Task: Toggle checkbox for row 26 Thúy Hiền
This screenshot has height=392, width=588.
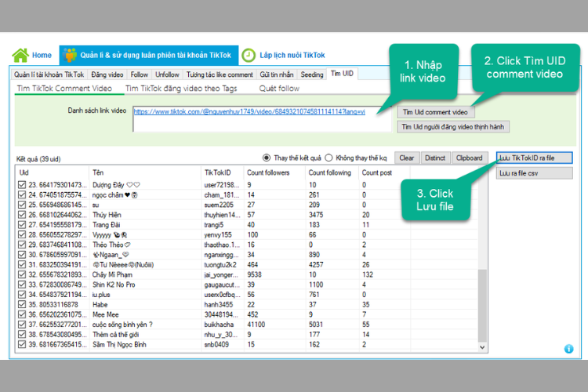Action: 22,215
